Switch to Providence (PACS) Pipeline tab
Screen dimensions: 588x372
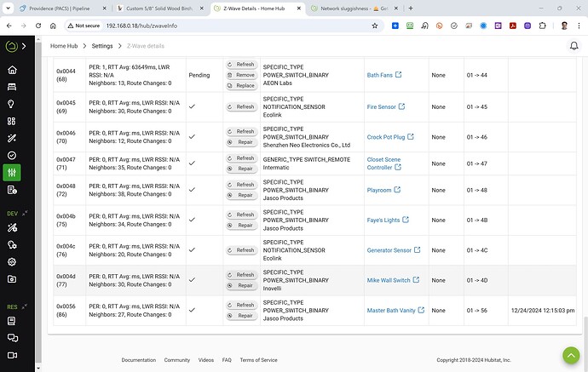click(x=60, y=9)
